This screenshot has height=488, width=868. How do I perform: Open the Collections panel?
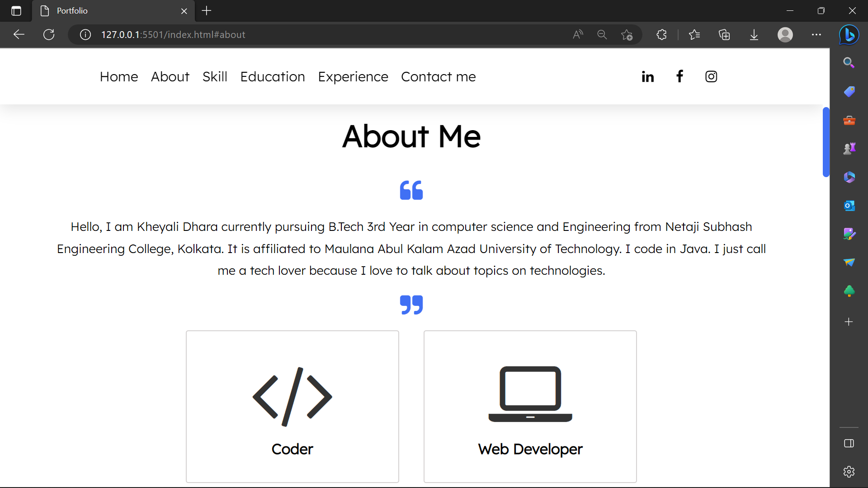coord(724,34)
